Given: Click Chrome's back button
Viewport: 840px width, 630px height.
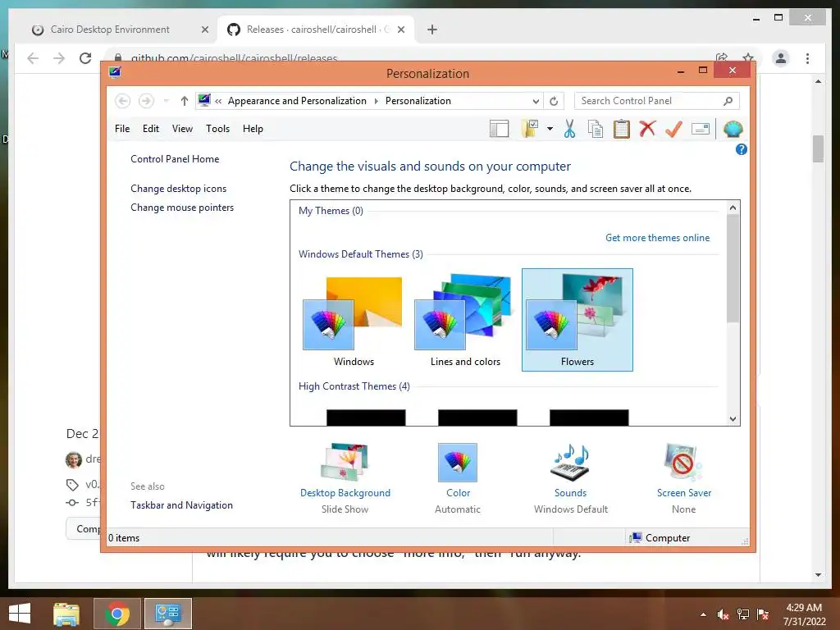Looking at the screenshot, I should (33, 58).
